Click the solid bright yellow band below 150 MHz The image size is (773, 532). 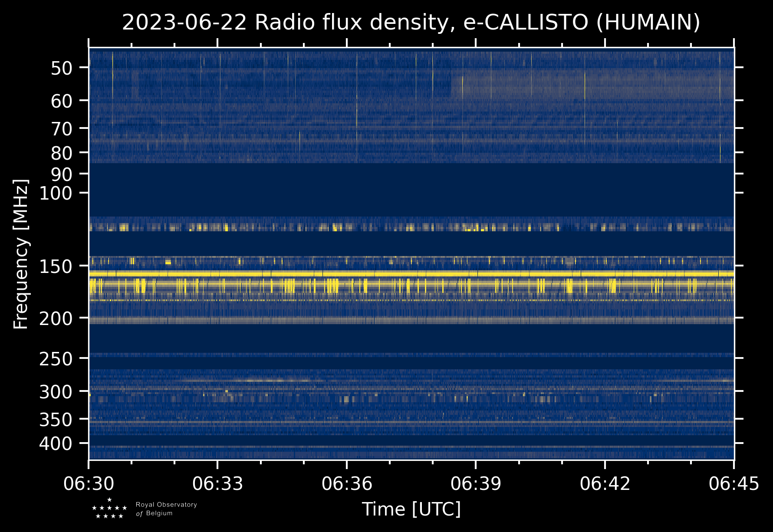coord(411,274)
